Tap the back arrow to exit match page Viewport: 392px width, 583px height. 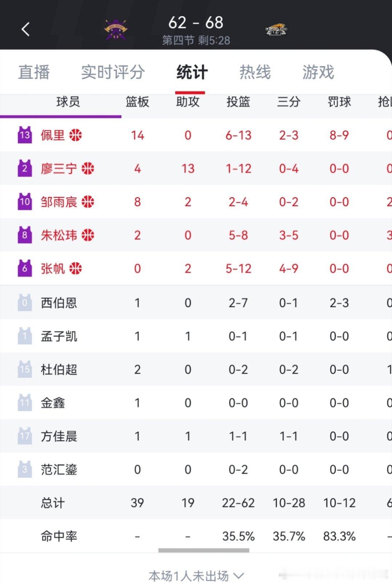(x=25, y=29)
